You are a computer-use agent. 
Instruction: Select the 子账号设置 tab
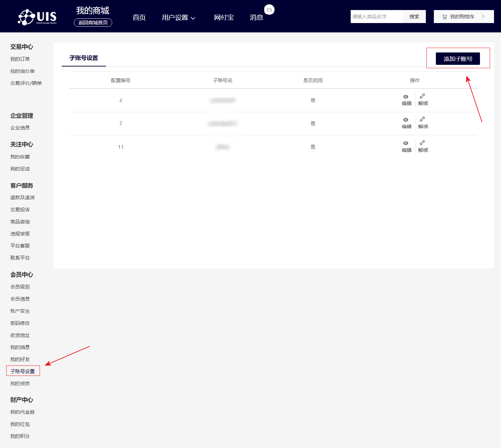coord(84,58)
